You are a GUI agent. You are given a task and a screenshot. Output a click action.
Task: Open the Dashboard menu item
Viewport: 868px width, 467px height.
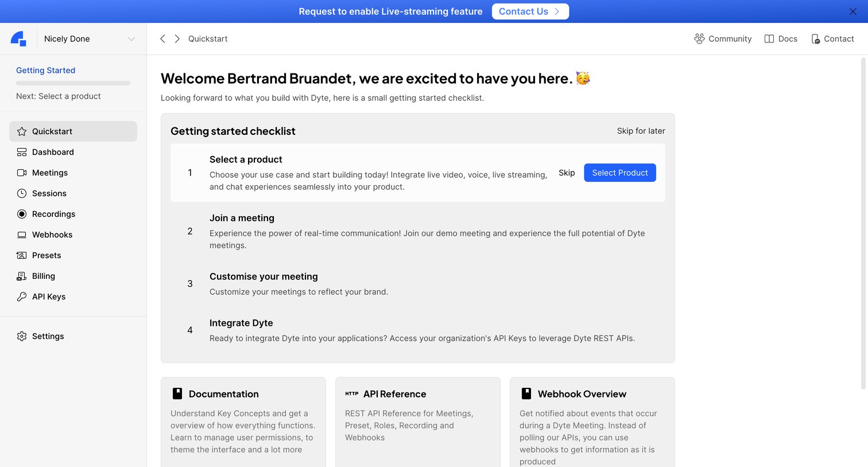[x=73, y=152]
